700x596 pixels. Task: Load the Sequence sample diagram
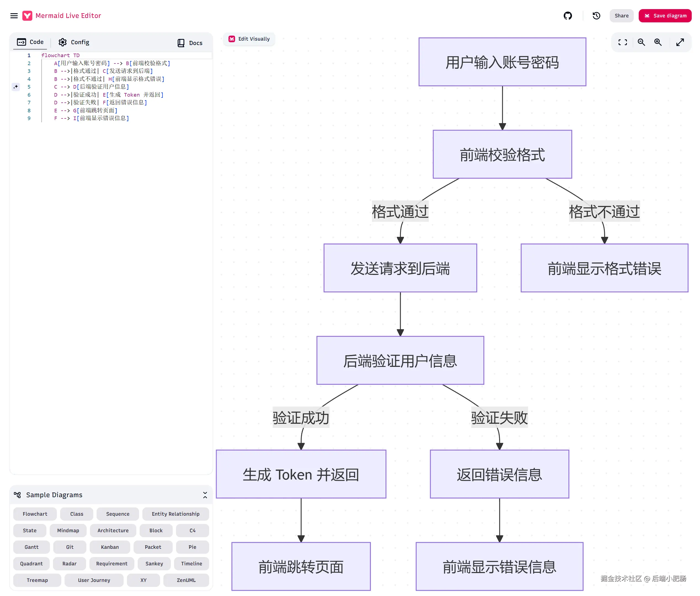coord(118,514)
